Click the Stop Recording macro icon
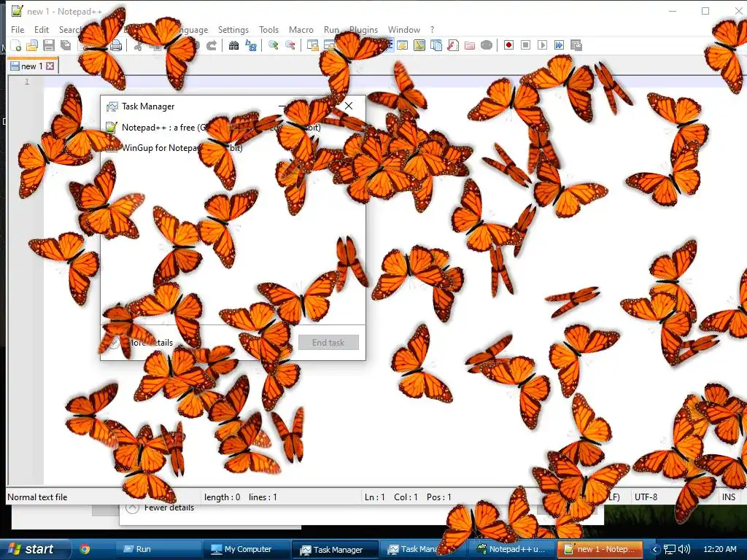 (x=525, y=45)
